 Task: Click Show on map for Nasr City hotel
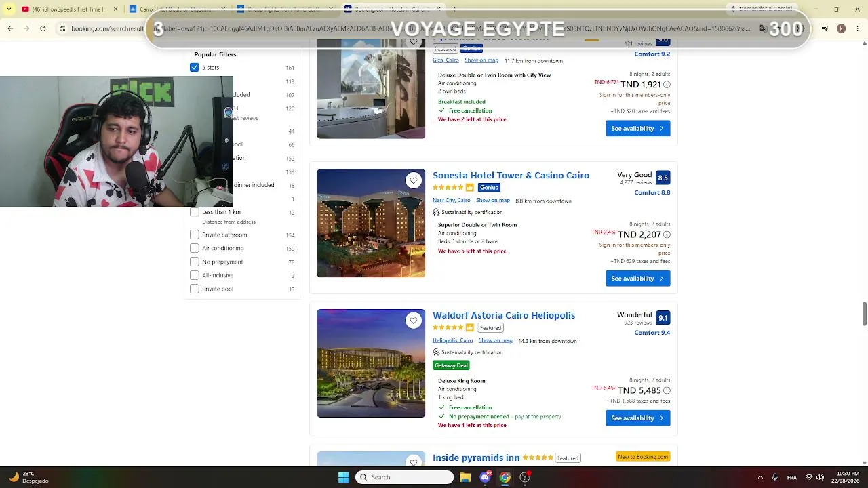(x=493, y=201)
